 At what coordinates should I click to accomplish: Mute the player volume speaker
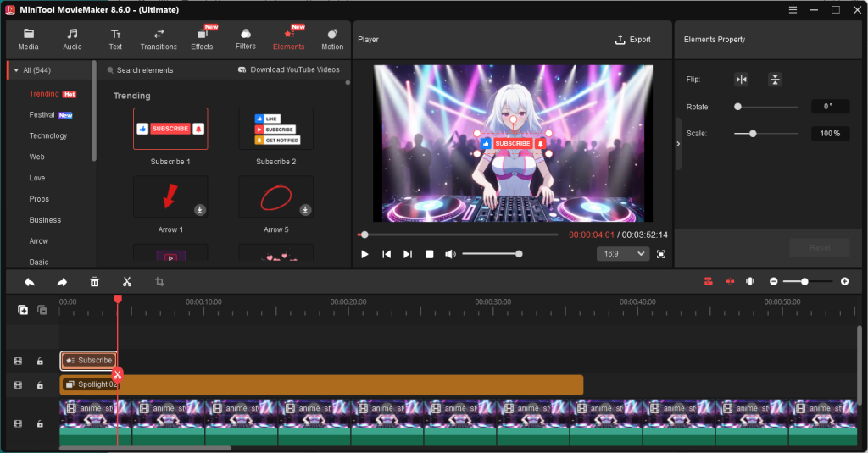(x=450, y=254)
